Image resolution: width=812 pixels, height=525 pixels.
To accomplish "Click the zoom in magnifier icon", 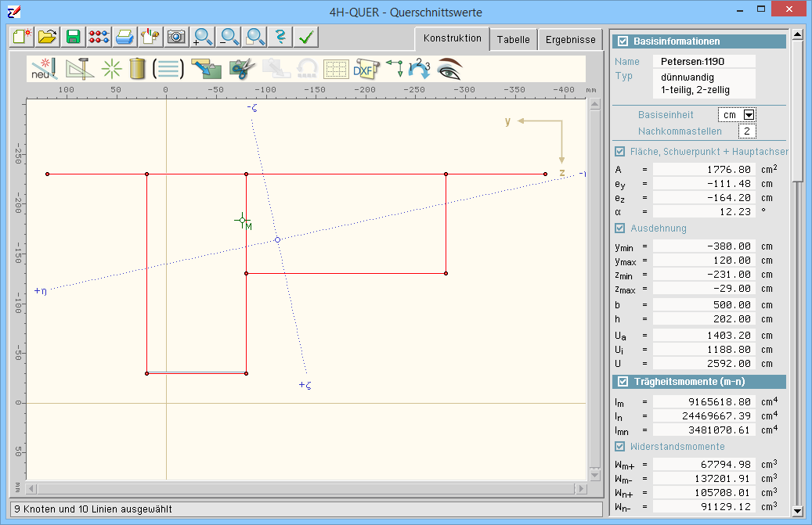I will coord(203,36).
